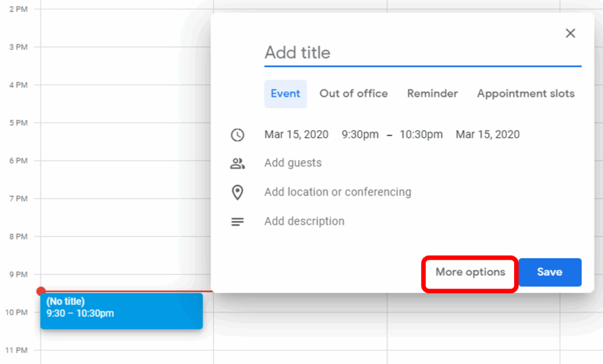Image resolution: width=603 pixels, height=364 pixels.
Task: Open the Appointment slots tab
Action: (x=525, y=94)
